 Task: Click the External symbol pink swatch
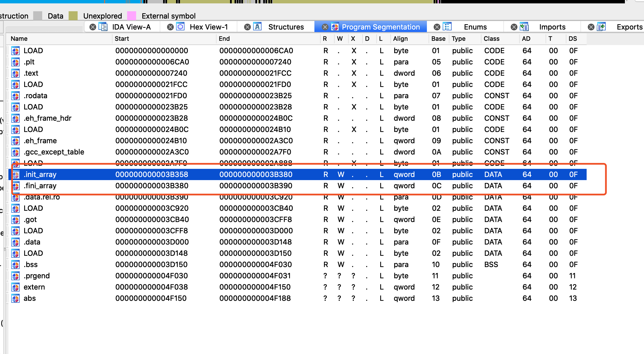(132, 16)
